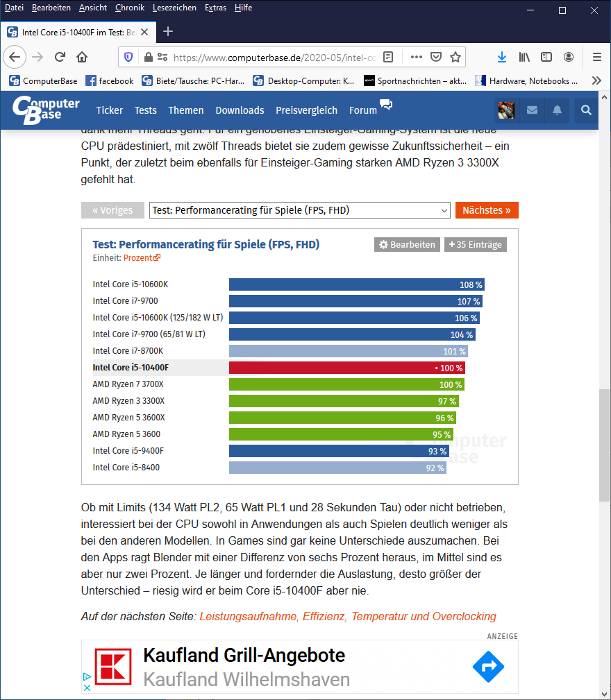The image size is (611, 700).
Task: Open Hardware, Notebooks bookmark
Action: (526, 80)
